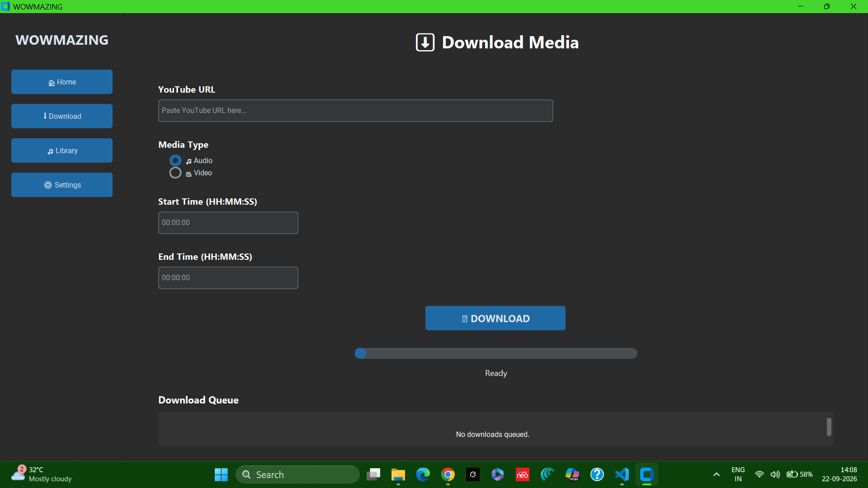868x488 pixels.
Task: Go to the Download sidebar section
Action: [62, 116]
